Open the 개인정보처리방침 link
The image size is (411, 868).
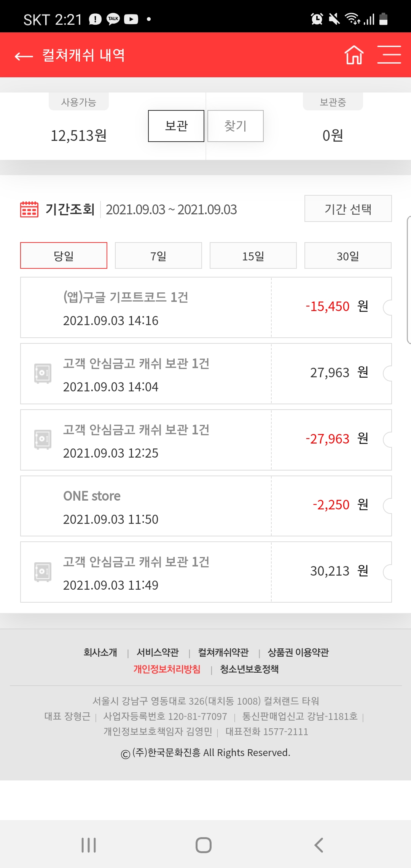[167, 669]
